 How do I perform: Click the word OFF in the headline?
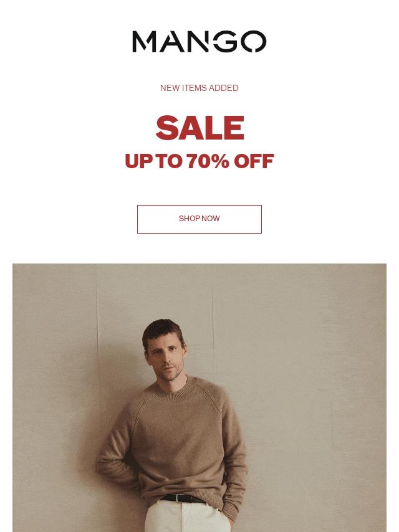(254, 161)
